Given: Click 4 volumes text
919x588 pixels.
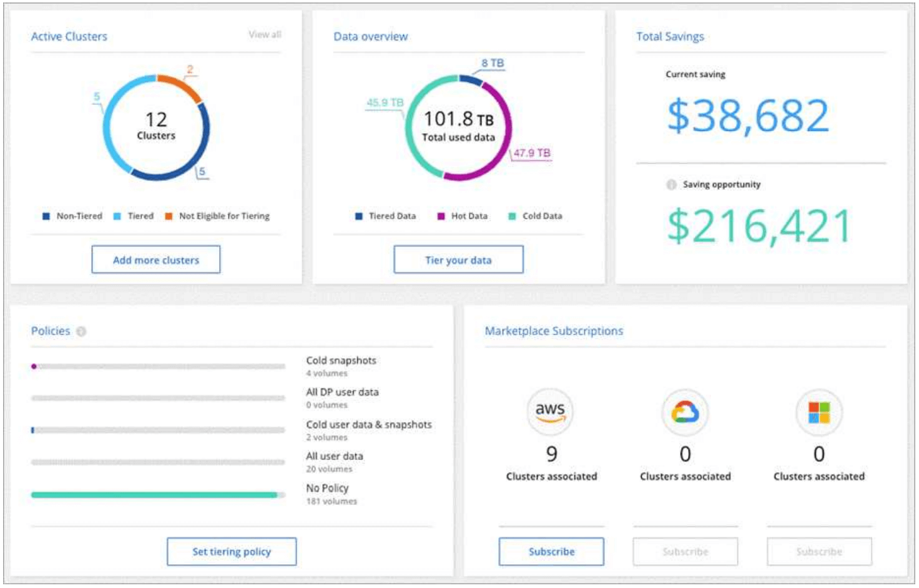Looking at the screenshot, I should click(327, 373).
